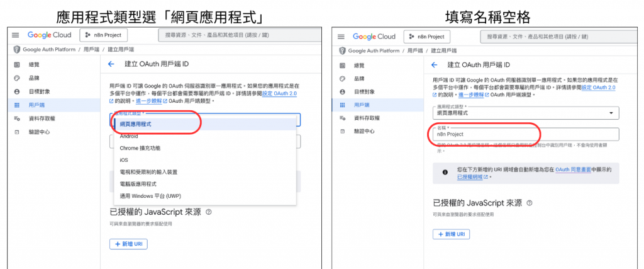The width and height of the screenshot is (644, 269).
Task: Open hamburger menu in left screenshot
Action: point(16,35)
